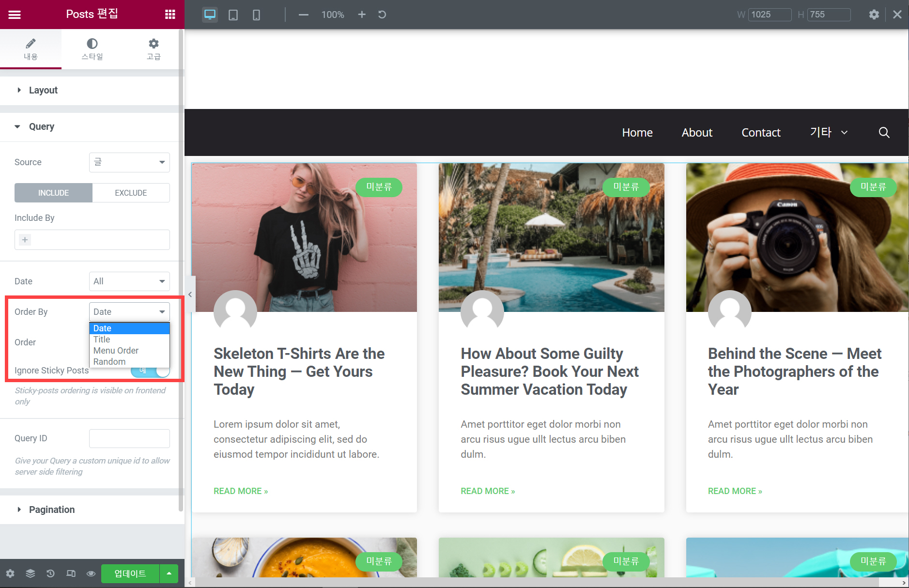Image resolution: width=909 pixels, height=588 pixels.
Task: Reset zoom with the undo icon
Action: 382,15
